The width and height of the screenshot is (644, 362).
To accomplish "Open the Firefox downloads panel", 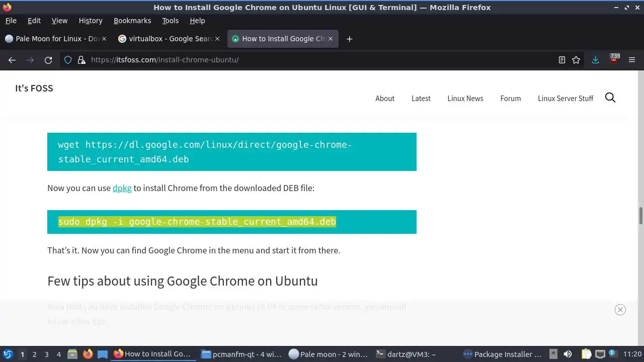I will pyautogui.click(x=595, y=60).
